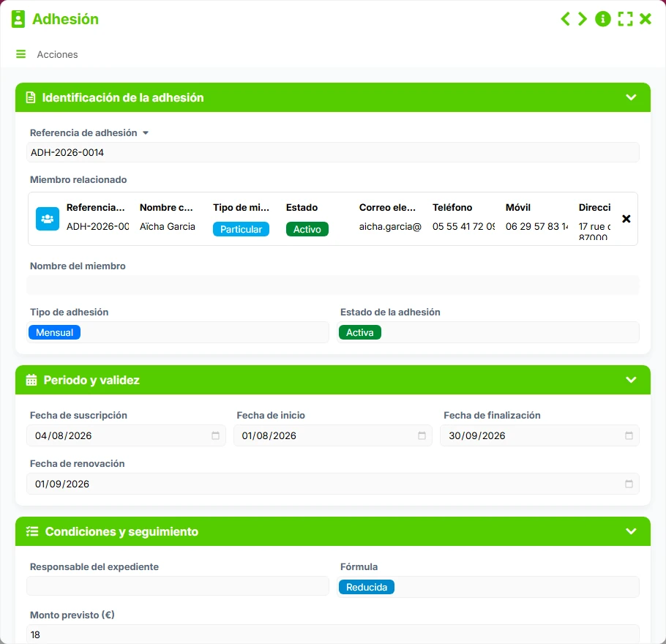Click the email aicha.garcia@ cell

[390, 226]
